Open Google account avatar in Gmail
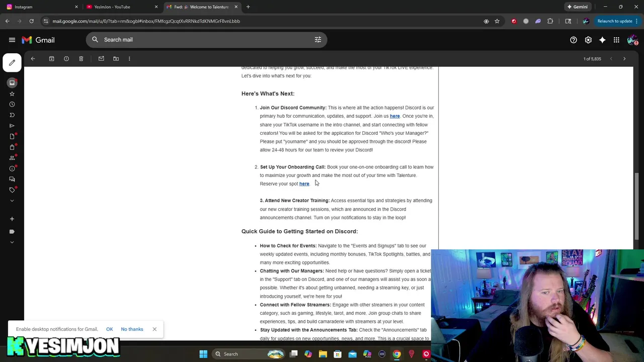Viewport: 644px width, 362px height. click(x=632, y=40)
